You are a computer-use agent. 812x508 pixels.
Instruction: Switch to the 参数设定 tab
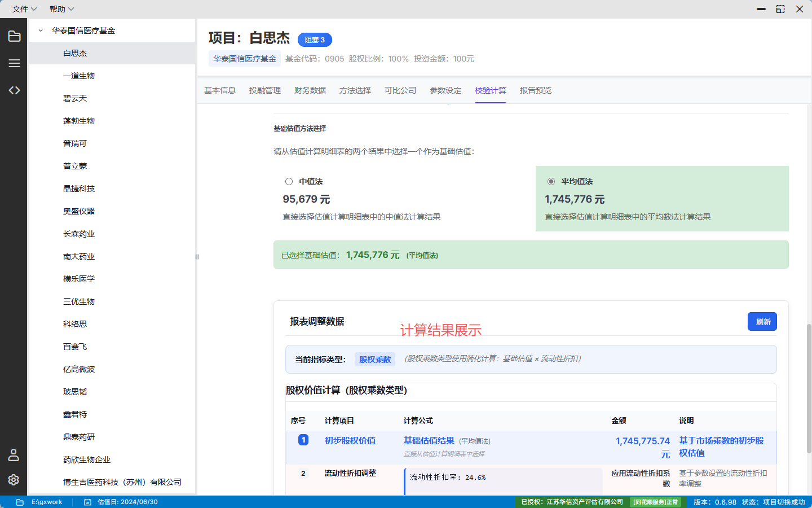tap(445, 90)
